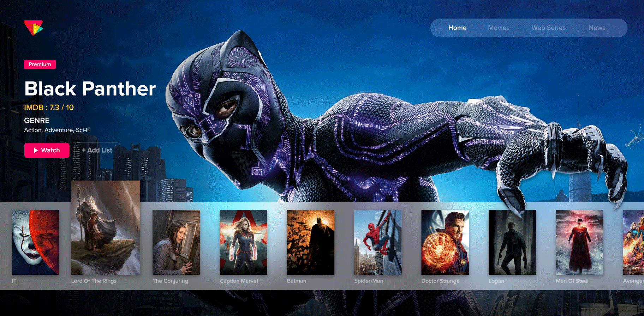The height and width of the screenshot is (316, 644).
Task: Select the Caption Marvel poster
Action: [x=243, y=242]
